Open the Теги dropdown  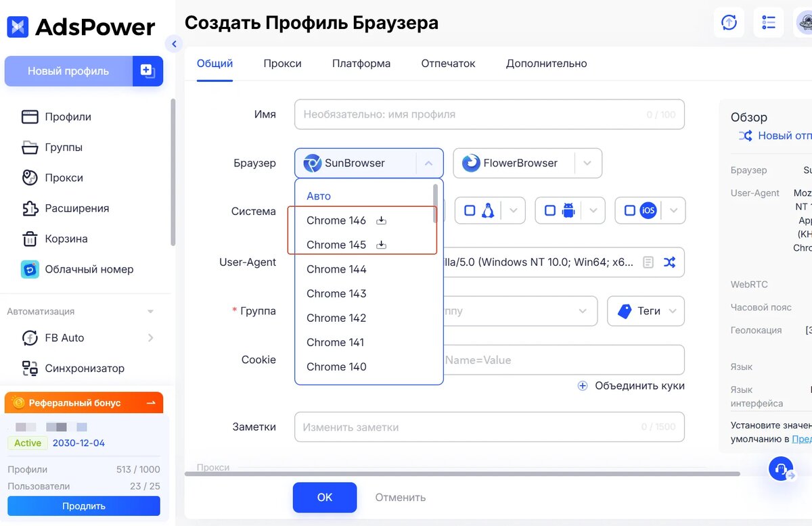[646, 311]
